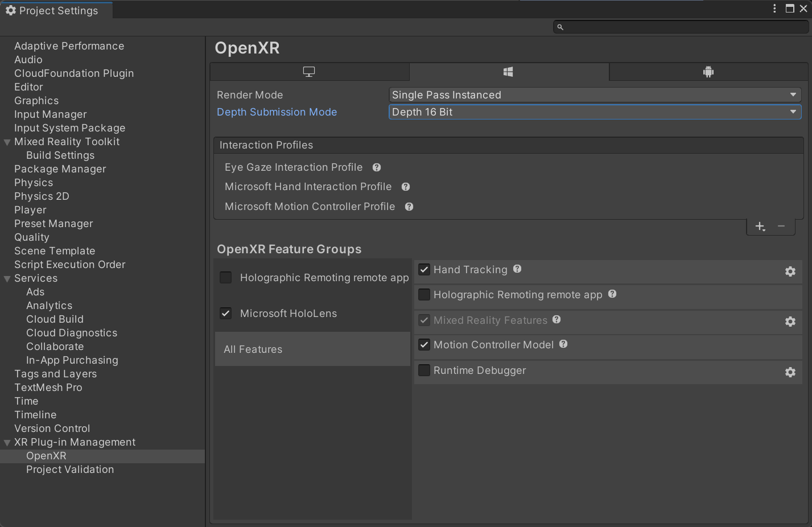Open TextMesh Pro settings
812x527 pixels.
click(x=48, y=388)
